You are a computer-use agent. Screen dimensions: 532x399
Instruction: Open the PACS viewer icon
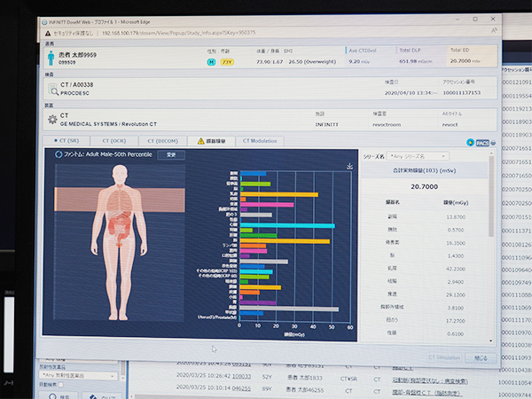point(482,142)
